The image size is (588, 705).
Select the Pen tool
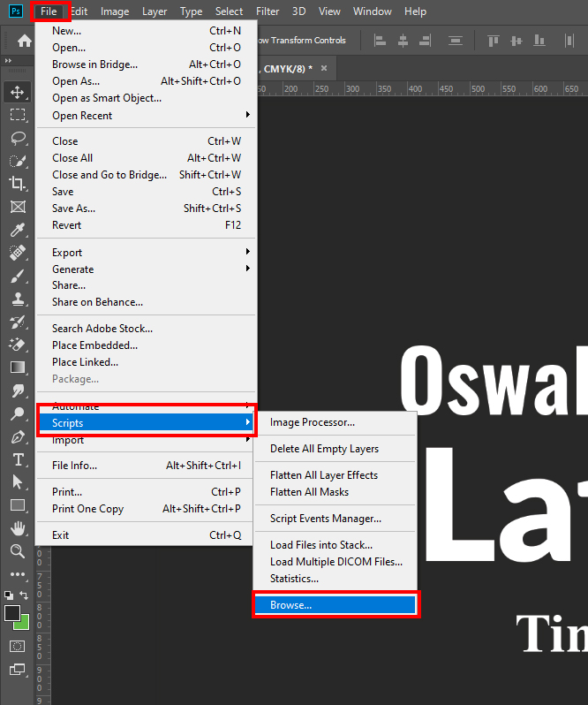[x=18, y=436]
